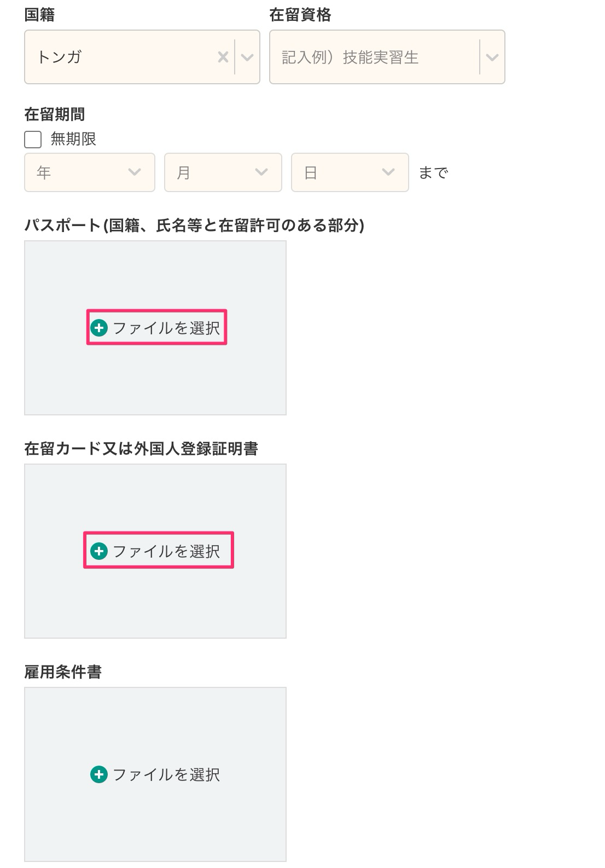
Task: Click the 国籍 dropdown chevron arrow
Action: click(247, 57)
